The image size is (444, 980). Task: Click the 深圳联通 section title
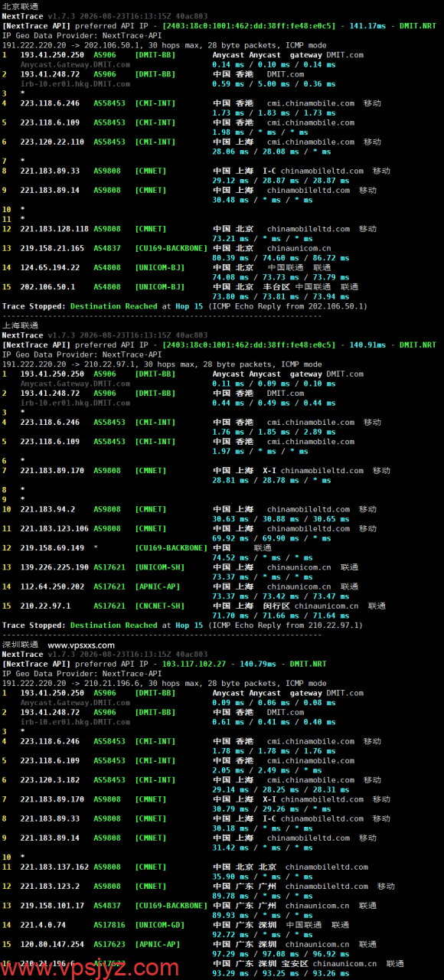click(x=20, y=645)
